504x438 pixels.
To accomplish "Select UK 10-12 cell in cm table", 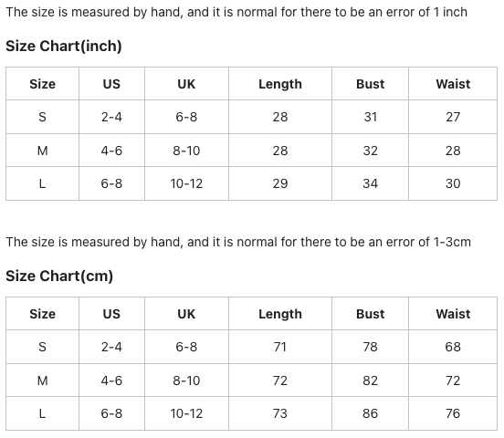I will coord(186,413).
